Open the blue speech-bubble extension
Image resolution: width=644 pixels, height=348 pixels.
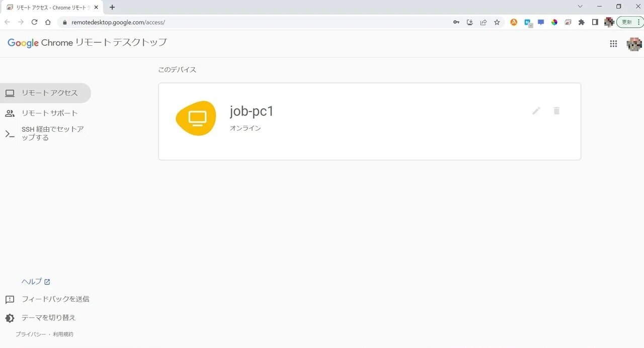tap(541, 22)
